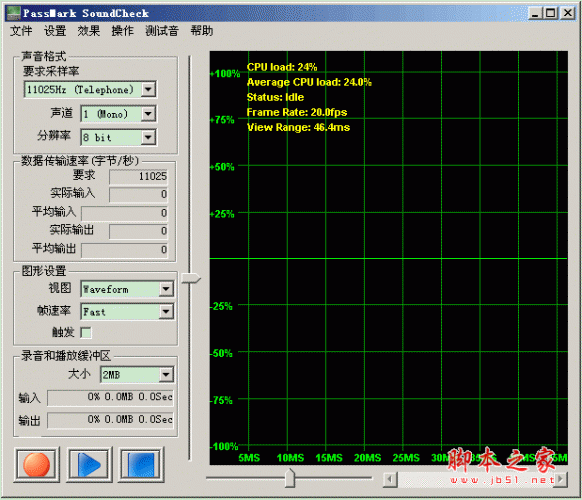Viewport: 582px width, 500px height.
Task: Expand the 视图 Waveform dropdown
Action: click(x=166, y=289)
